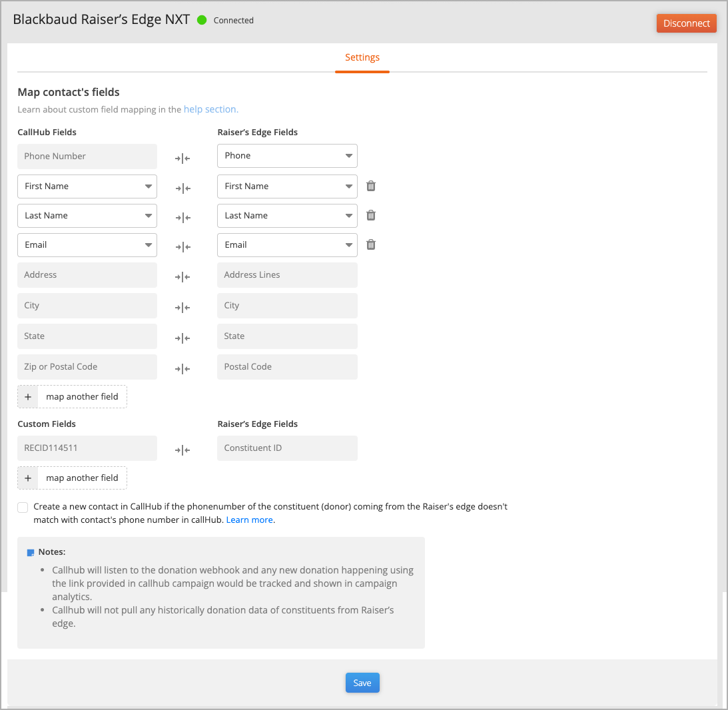Delete the First Name field mapping
This screenshot has width=728, height=710.
click(x=372, y=186)
